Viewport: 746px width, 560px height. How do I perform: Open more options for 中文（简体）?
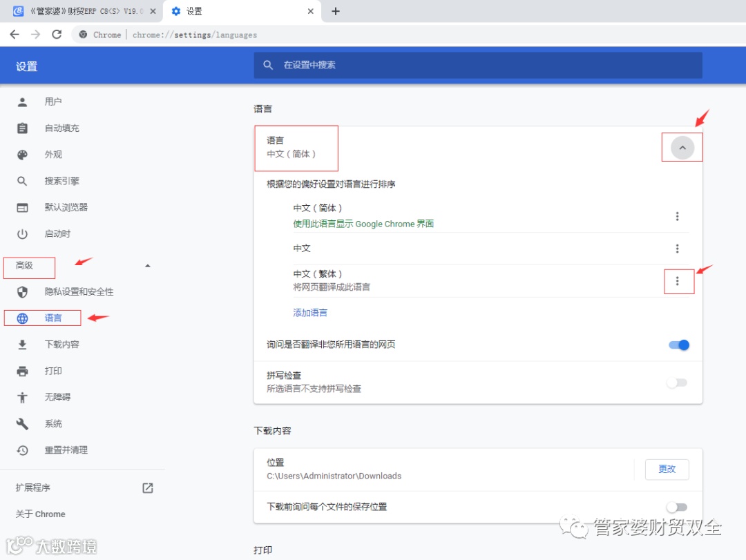pos(677,216)
